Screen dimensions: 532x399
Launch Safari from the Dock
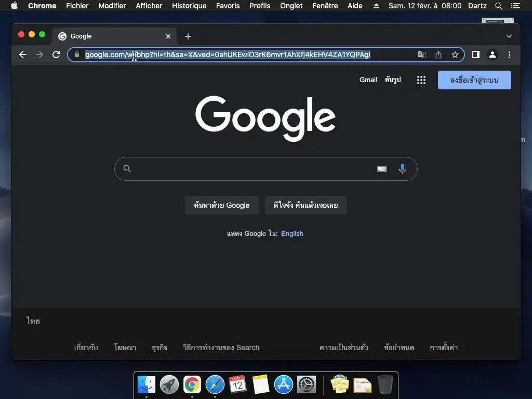(215, 385)
